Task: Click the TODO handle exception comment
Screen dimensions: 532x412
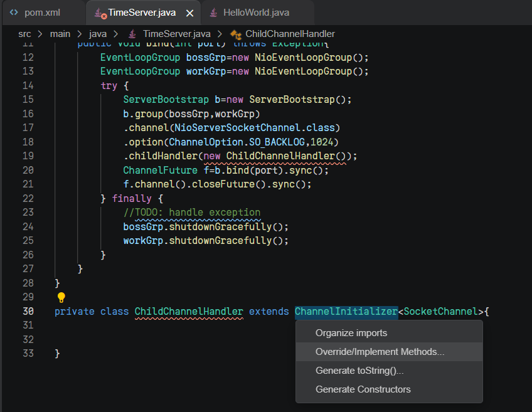Action: [192, 213]
